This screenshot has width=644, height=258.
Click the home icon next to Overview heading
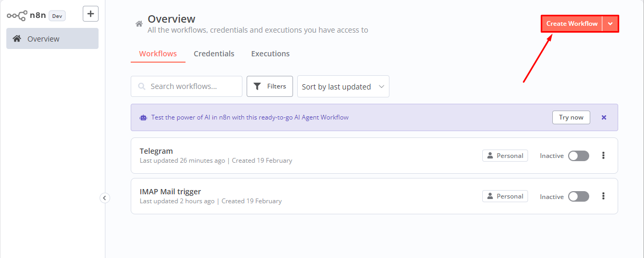coord(139,24)
